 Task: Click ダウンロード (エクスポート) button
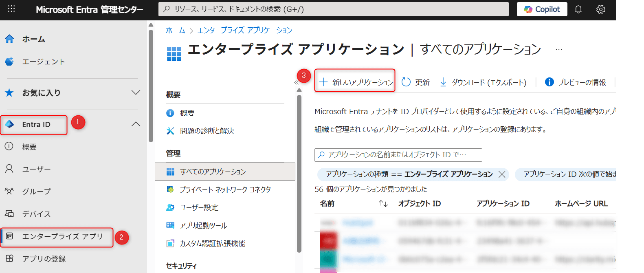tap(483, 82)
